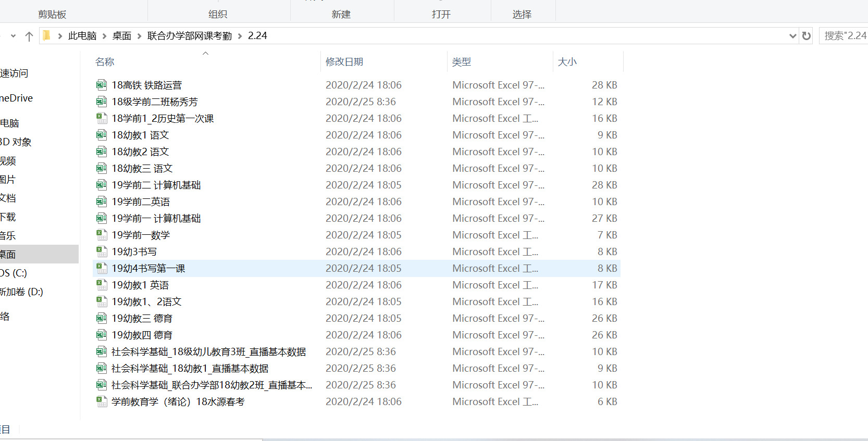Open the address bar history dropdown
Image resolution: width=868 pixels, height=441 pixels.
point(793,36)
